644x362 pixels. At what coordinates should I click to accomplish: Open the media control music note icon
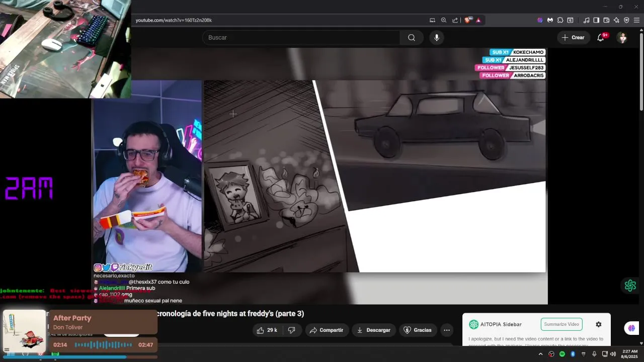pyautogui.click(x=586, y=20)
